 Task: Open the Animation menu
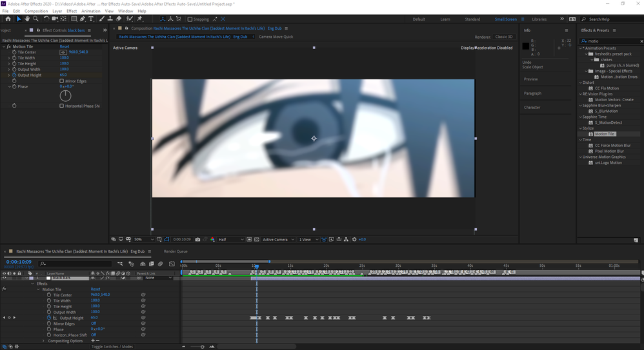[91, 11]
